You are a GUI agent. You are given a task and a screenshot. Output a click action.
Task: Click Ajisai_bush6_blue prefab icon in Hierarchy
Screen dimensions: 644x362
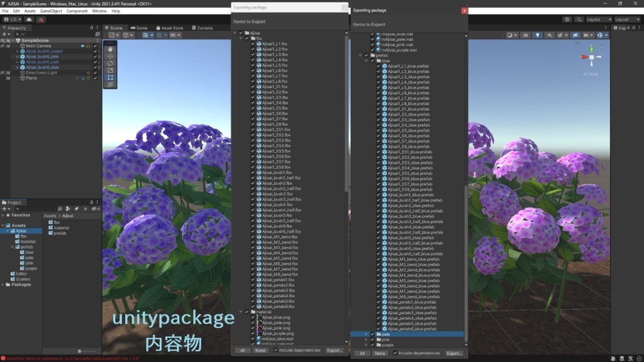click(23, 67)
